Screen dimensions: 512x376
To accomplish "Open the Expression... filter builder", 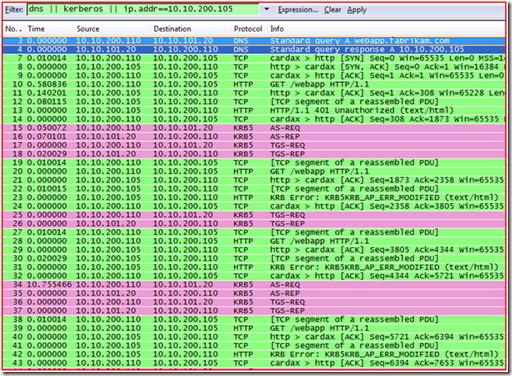I will [298, 10].
